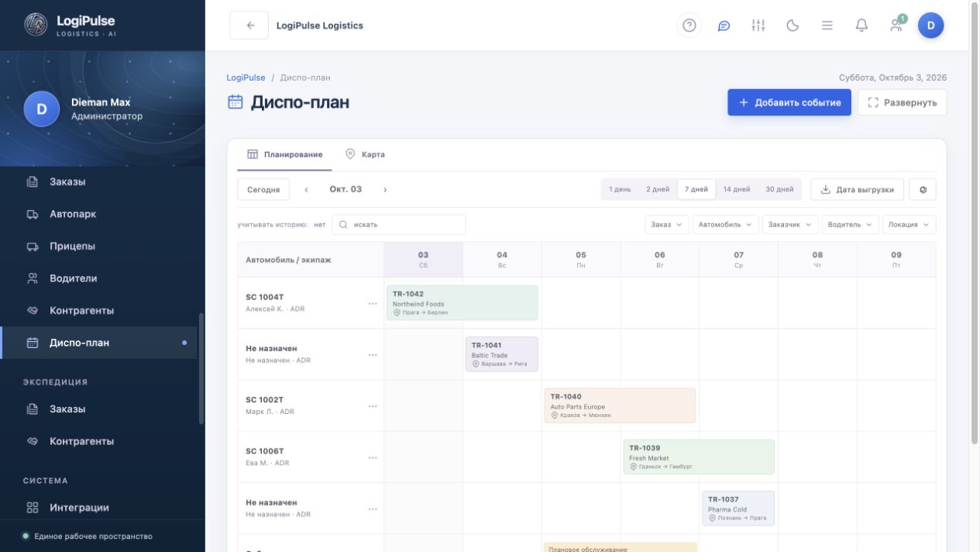Screen dimensions: 980x552
Task: Click Сегодня button
Action: click(x=263, y=189)
